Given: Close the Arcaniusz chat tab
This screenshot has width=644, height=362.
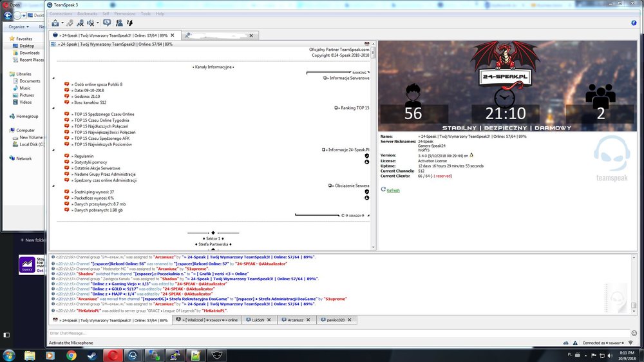Looking at the screenshot, I should coord(308,320).
